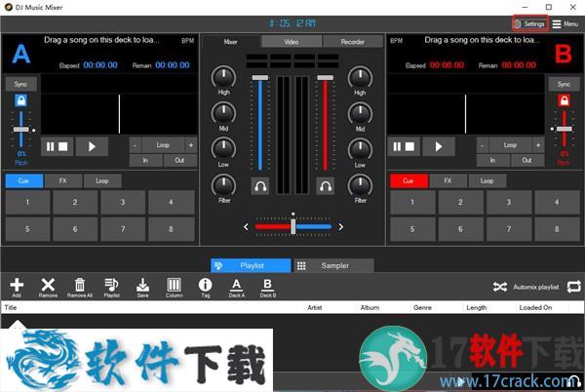Toggle Deck A headphone monitor
Screen dimensions: 585x392
(x=260, y=186)
